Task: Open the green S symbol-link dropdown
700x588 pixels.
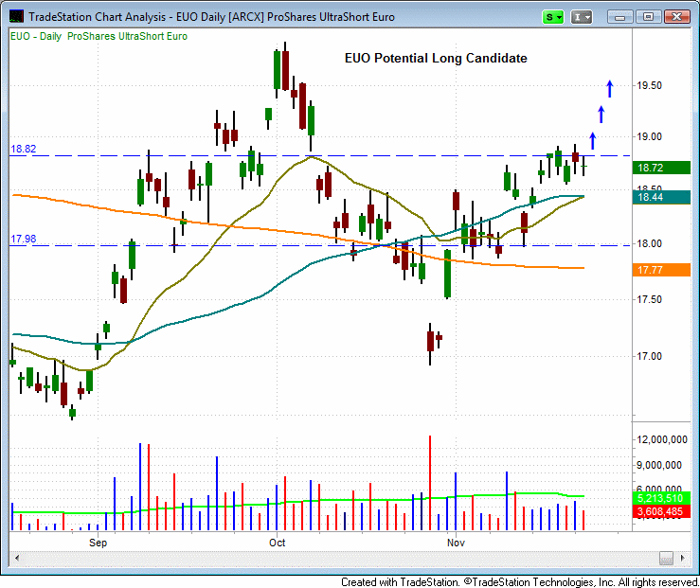Action: point(552,17)
